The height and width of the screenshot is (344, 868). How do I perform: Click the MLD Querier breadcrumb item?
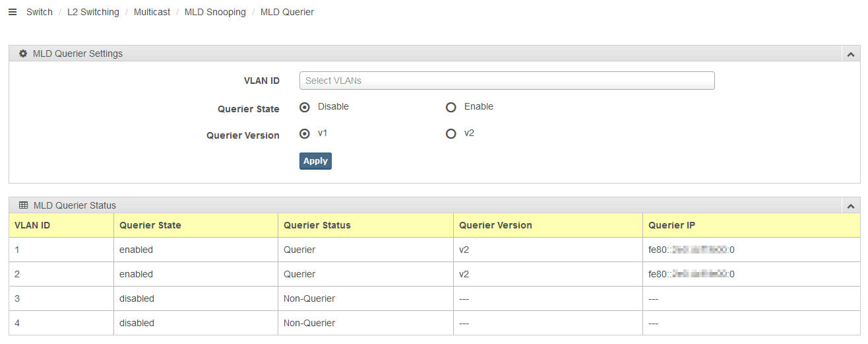287,13
